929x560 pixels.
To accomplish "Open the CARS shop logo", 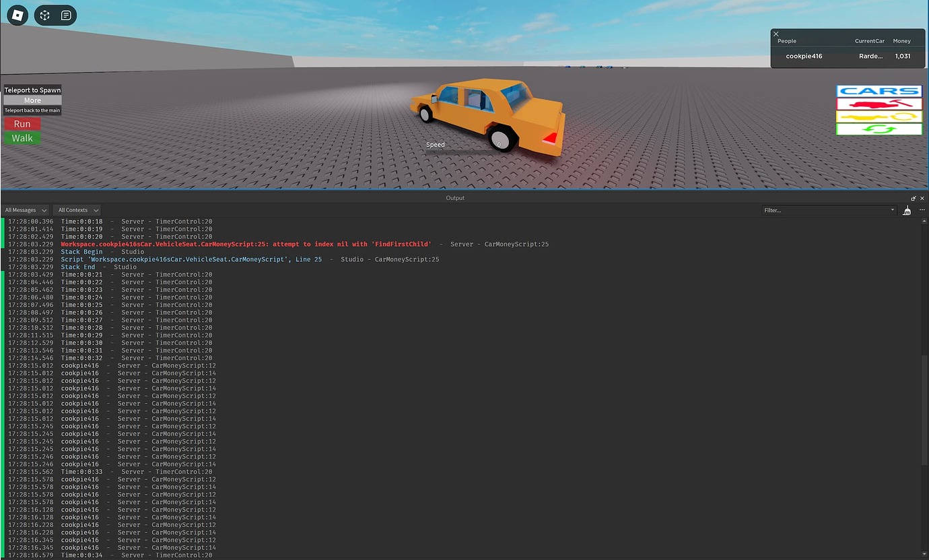I will (879, 91).
